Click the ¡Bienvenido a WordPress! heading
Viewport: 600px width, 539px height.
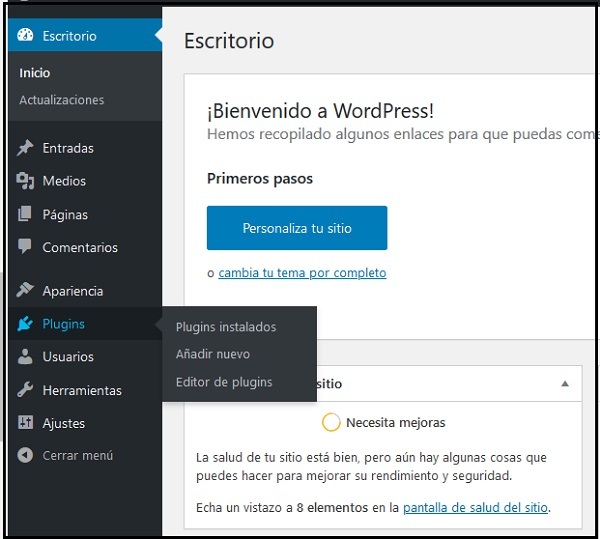320,111
